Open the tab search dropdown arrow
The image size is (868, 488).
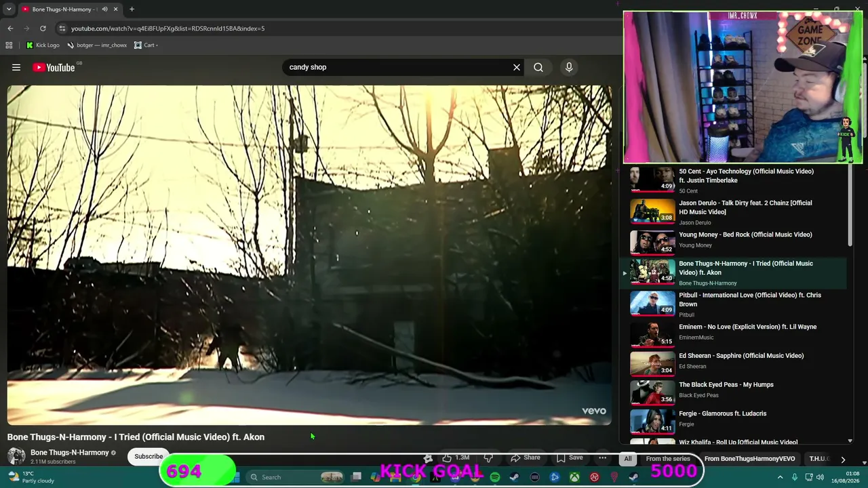tap(9, 9)
